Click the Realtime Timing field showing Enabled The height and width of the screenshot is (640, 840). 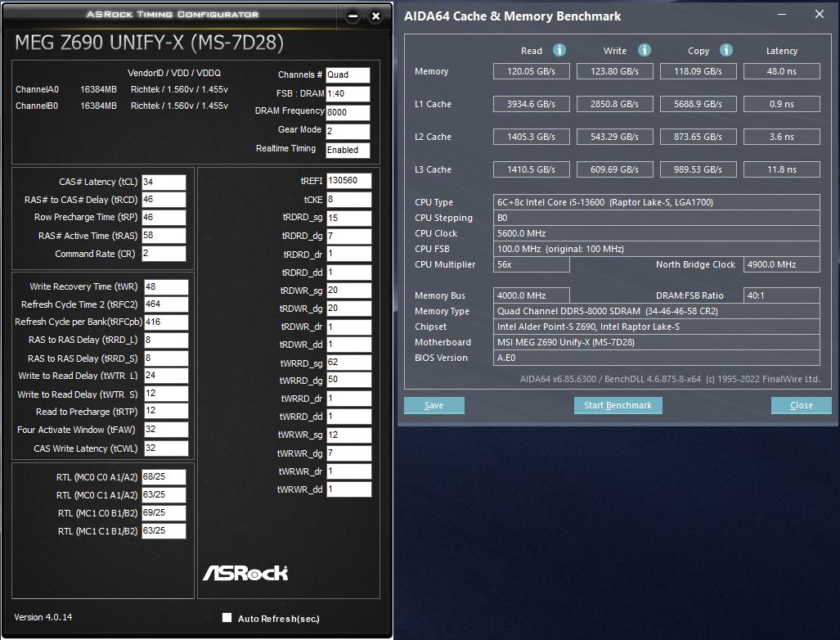pyautogui.click(x=348, y=150)
